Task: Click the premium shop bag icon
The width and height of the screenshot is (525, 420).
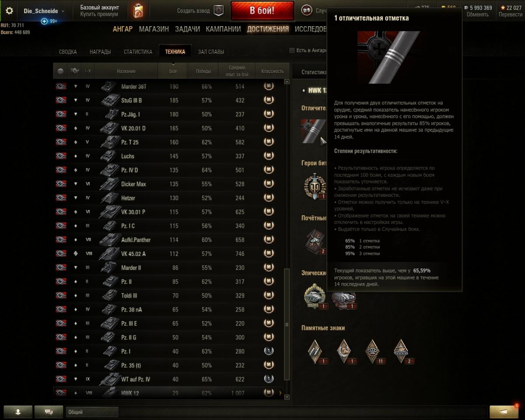Action: pyautogui.click(x=138, y=10)
